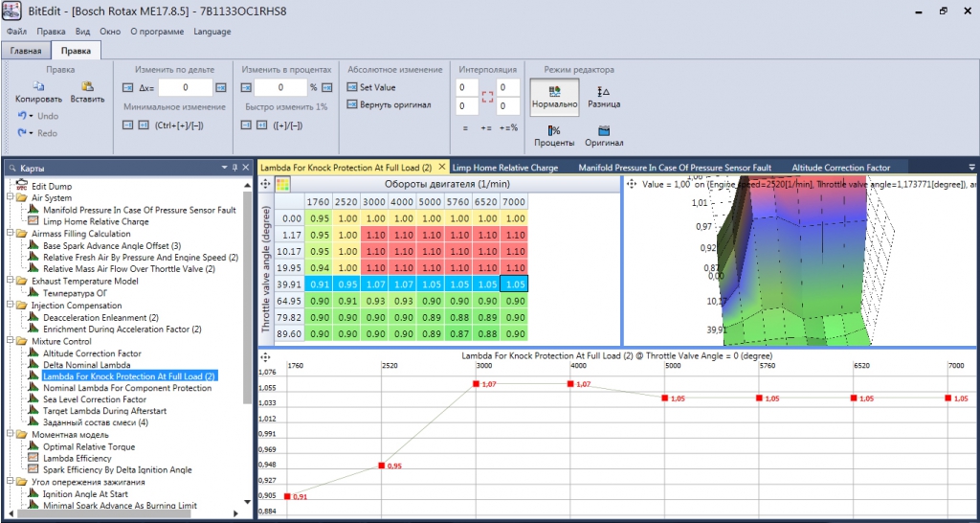The height and width of the screenshot is (523, 980).
Task: Collapse the Моментная модель folder
Action: click(x=10, y=434)
